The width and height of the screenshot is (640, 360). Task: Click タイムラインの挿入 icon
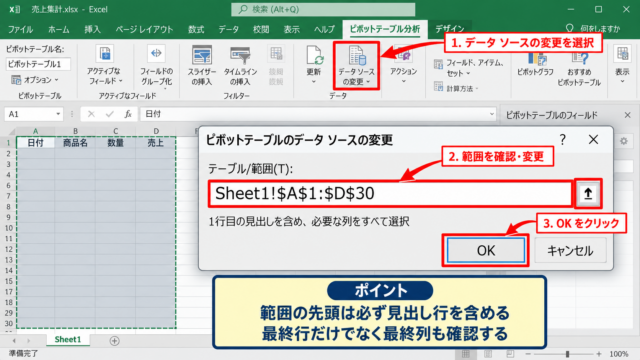point(240,55)
